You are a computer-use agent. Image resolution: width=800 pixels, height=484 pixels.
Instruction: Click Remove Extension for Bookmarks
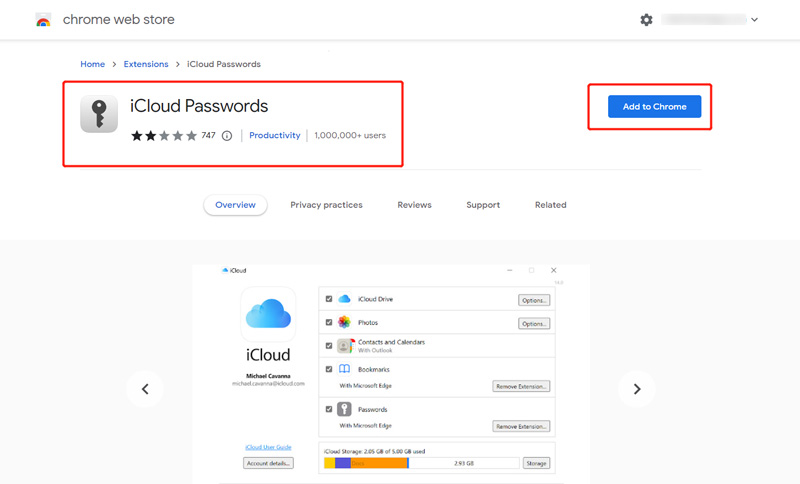pyautogui.click(x=521, y=387)
